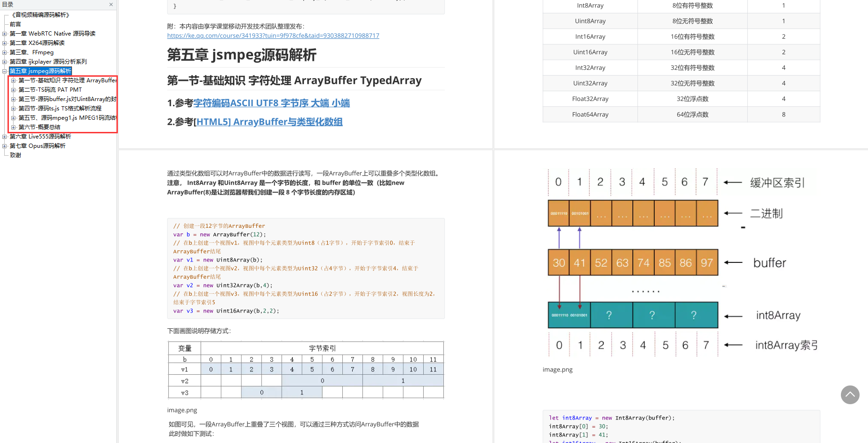Click the 16位有符号整数 table cell

[x=693, y=36]
